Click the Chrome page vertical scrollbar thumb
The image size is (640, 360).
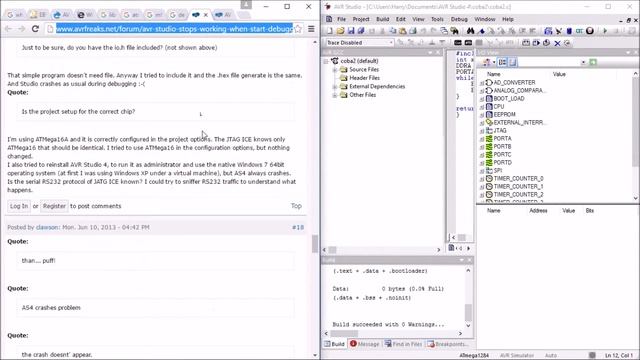point(315,244)
